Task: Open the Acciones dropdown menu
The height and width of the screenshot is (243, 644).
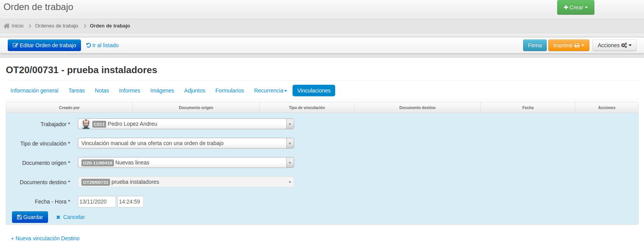Action: coord(614,45)
